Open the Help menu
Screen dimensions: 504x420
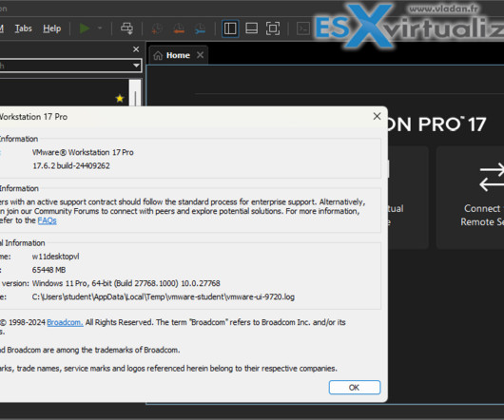51,29
